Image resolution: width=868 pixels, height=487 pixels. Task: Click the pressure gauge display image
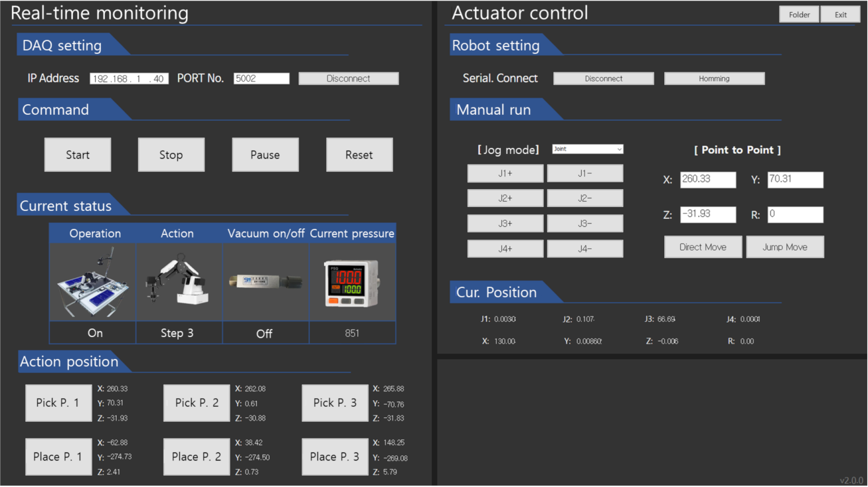(x=352, y=282)
